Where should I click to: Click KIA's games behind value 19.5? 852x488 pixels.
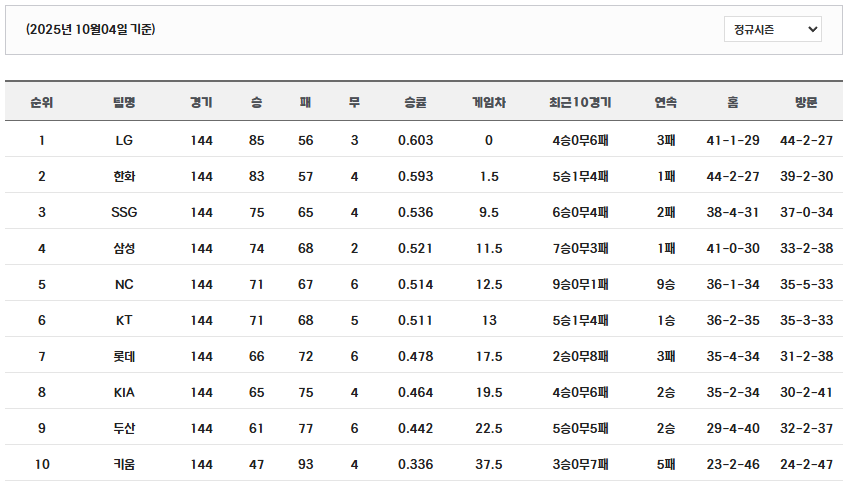(x=488, y=392)
